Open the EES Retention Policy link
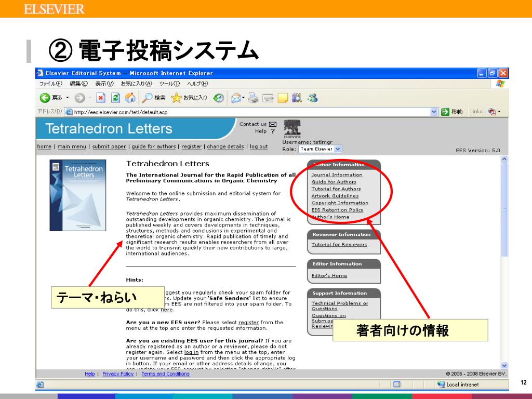The height and width of the screenshot is (399, 532). [337, 210]
